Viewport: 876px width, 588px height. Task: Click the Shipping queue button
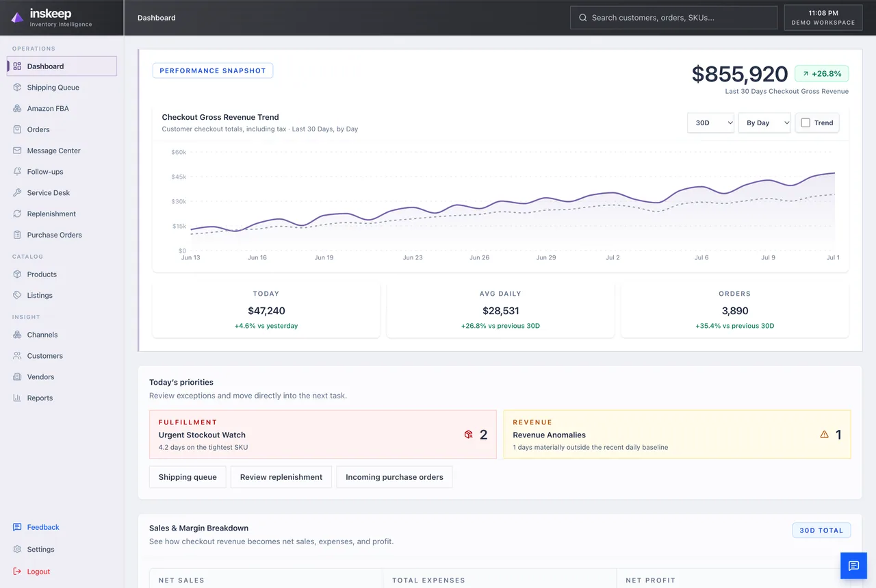coord(188,477)
